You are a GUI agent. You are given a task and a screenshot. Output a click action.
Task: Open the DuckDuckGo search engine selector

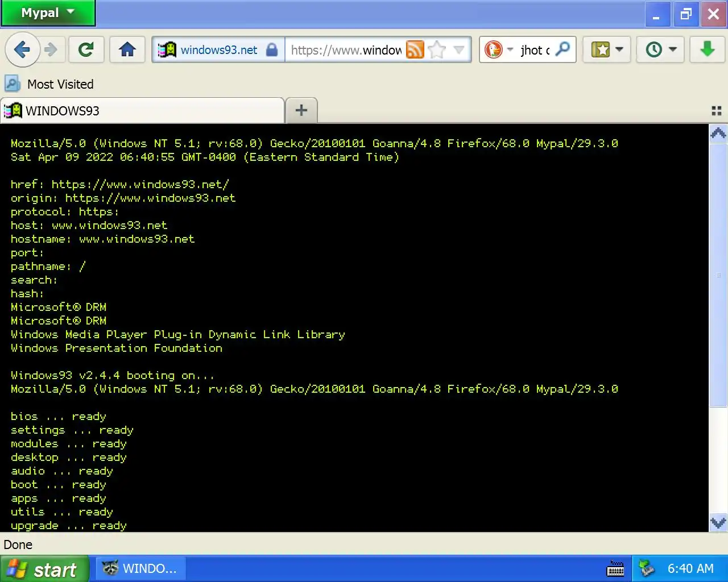(499, 50)
